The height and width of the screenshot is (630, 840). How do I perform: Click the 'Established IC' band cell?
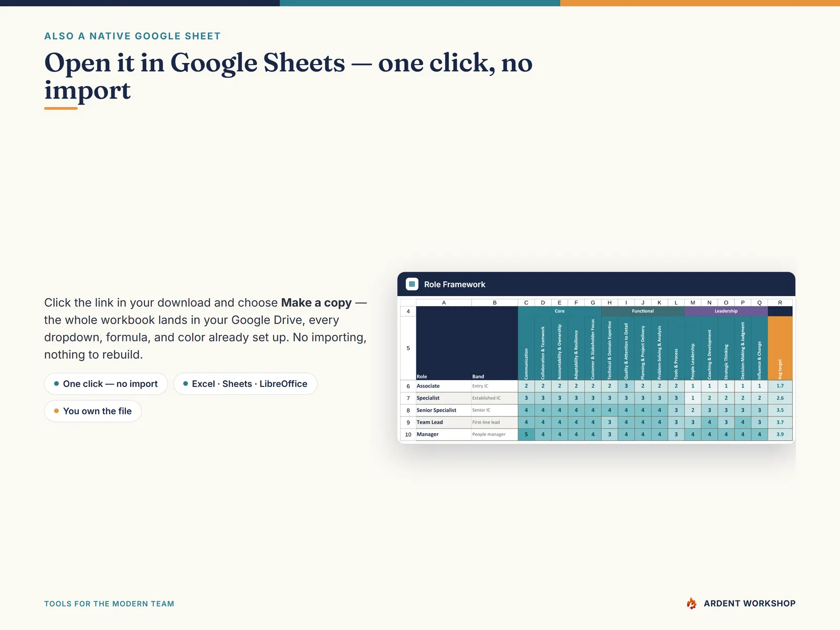pos(495,398)
